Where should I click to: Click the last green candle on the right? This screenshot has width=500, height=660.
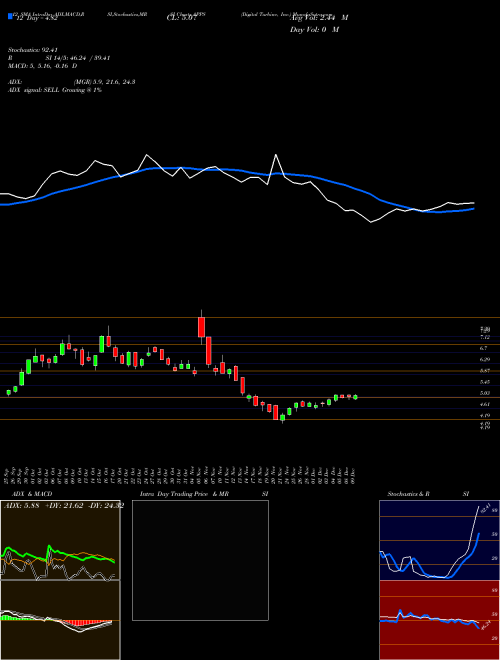(356, 397)
